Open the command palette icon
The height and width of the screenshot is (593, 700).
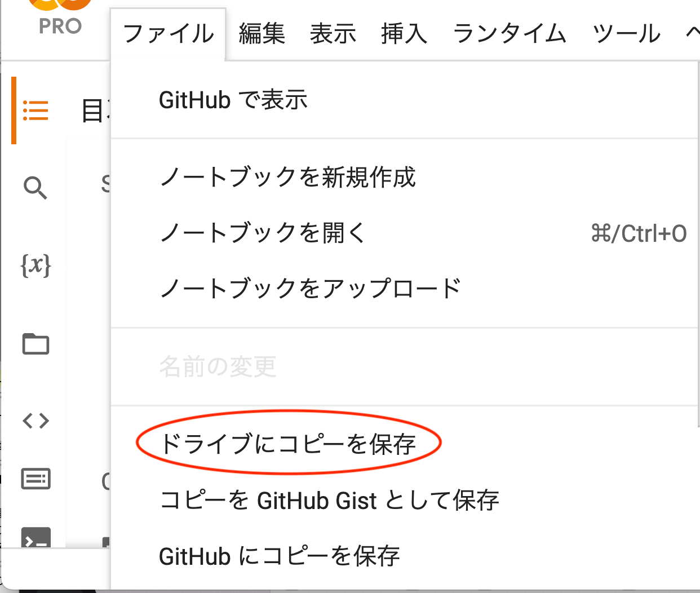[36, 479]
